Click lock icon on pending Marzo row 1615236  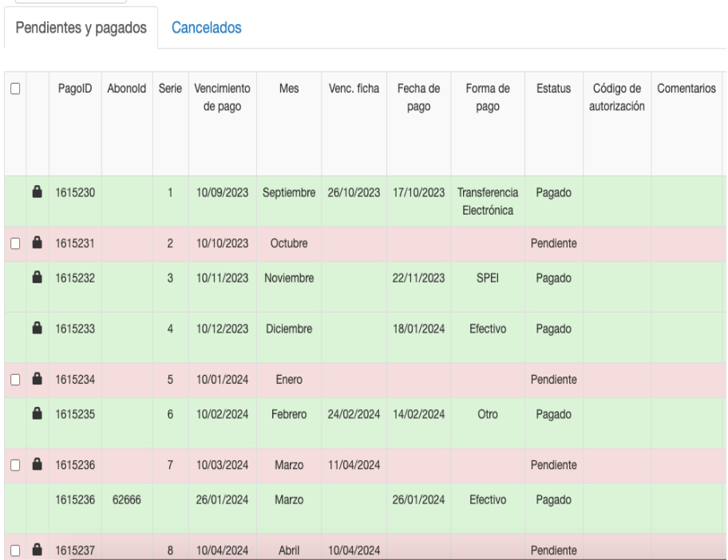tap(37, 464)
